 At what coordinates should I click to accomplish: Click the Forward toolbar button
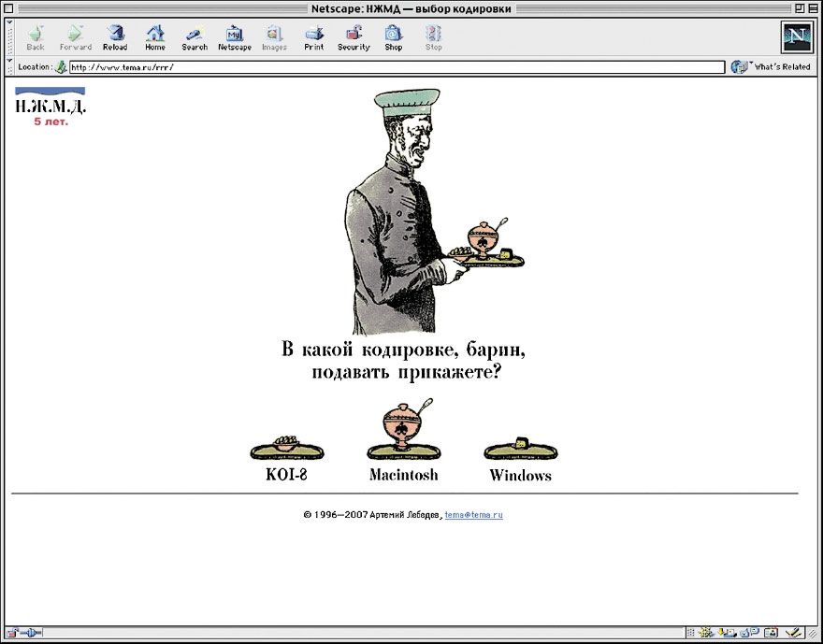point(75,37)
